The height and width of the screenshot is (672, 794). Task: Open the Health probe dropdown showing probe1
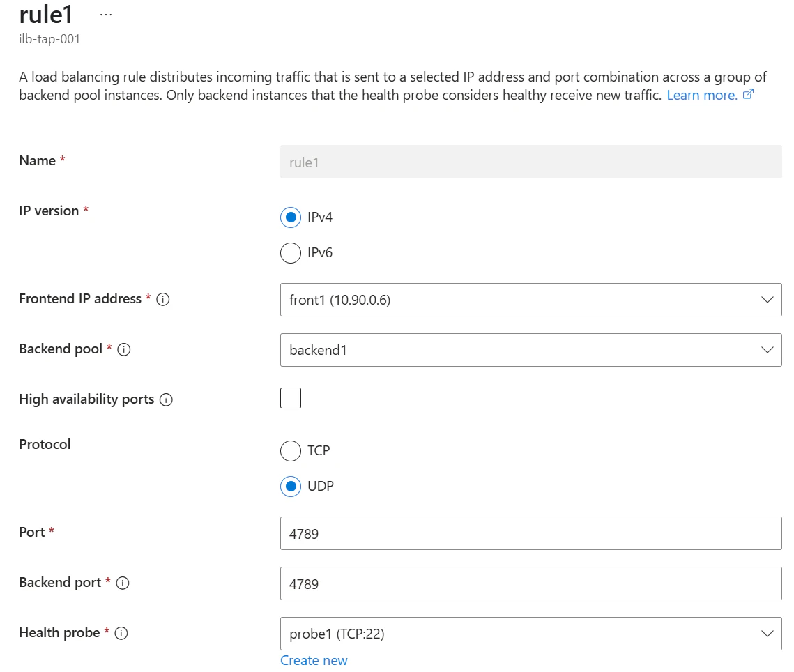[x=530, y=634]
